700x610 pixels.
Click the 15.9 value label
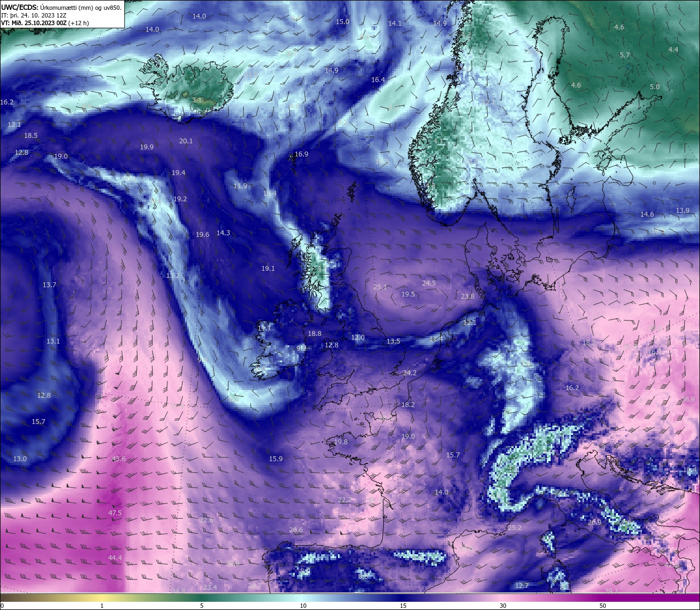tap(276, 459)
